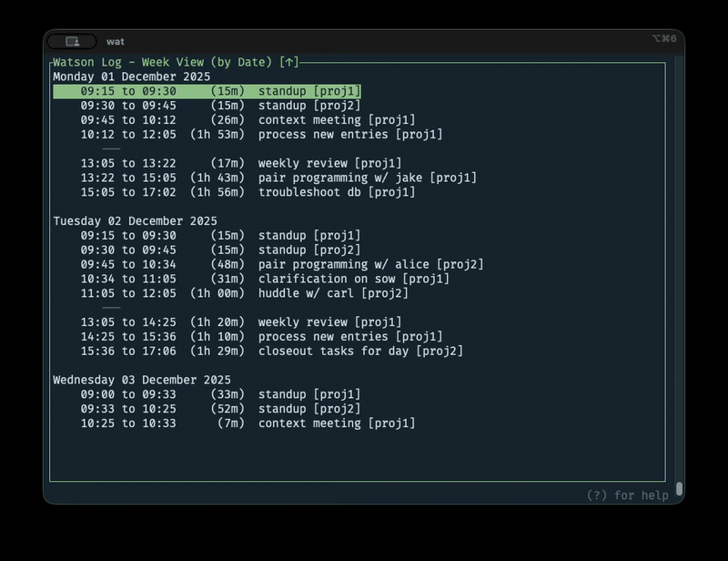Select the 'clarification on sow' entry
The height and width of the screenshot is (561, 728).
click(265, 279)
